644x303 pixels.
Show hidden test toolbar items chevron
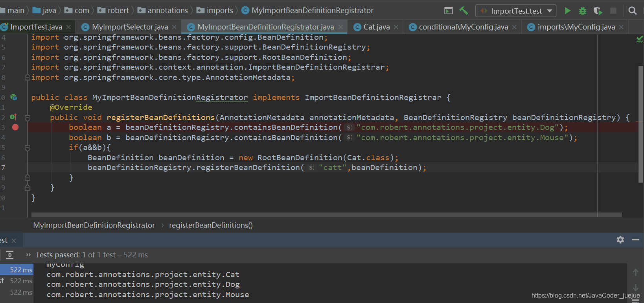click(28, 255)
